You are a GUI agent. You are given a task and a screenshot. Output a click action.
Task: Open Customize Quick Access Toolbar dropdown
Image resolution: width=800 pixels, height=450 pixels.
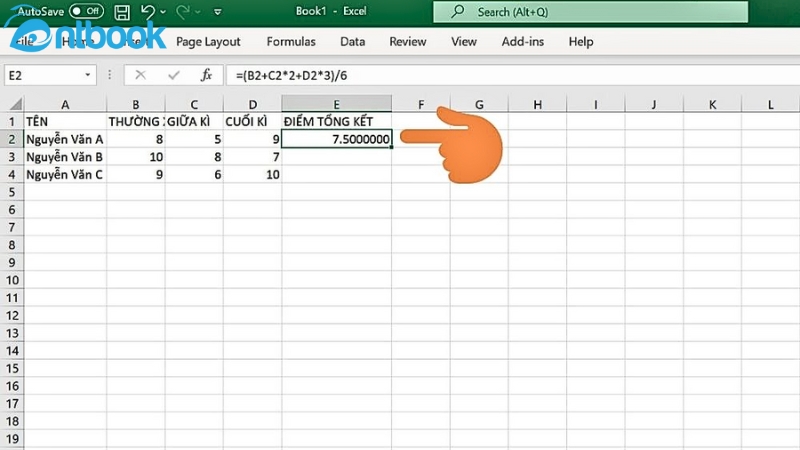[x=218, y=12]
